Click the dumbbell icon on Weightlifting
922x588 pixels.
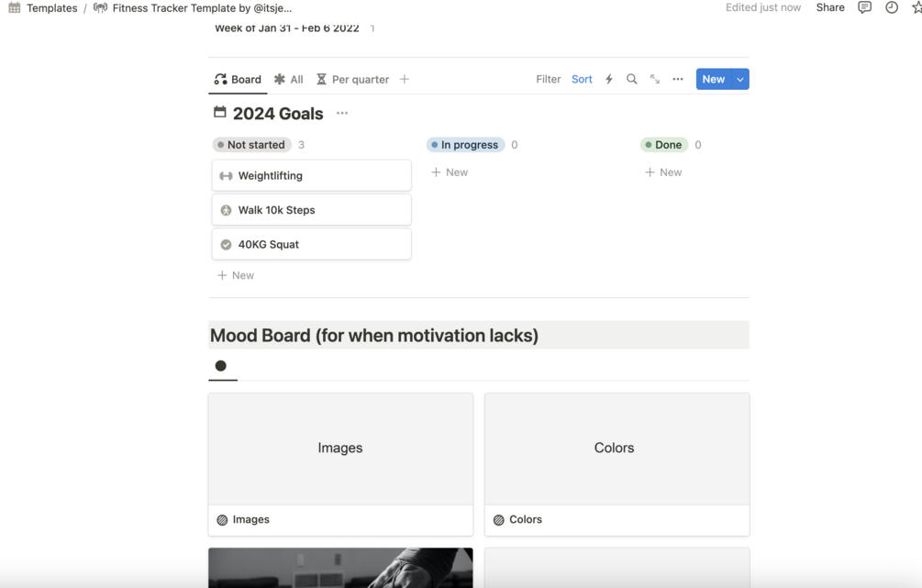[x=226, y=176]
